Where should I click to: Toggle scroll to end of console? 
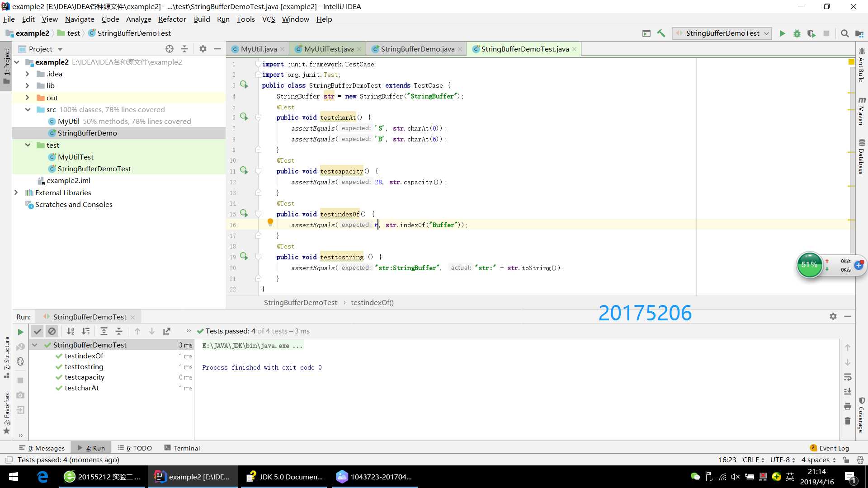coord(848,391)
